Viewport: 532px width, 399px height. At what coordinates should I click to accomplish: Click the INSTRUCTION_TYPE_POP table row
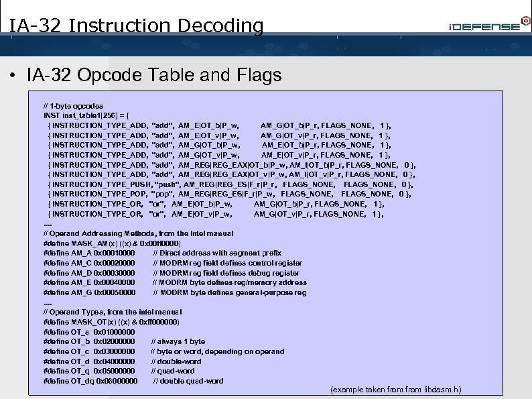tap(229, 194)
